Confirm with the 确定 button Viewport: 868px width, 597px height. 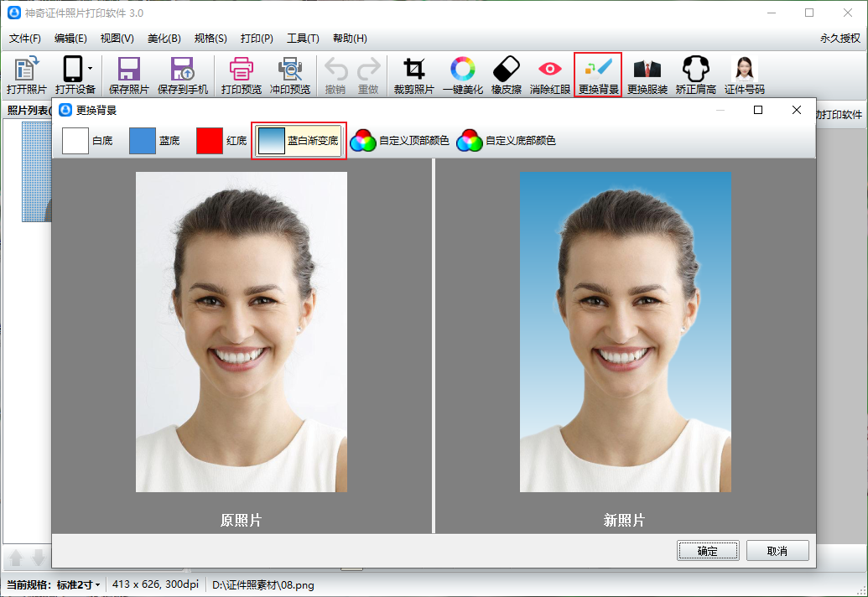pyautogui.click(x=707, y=551)
